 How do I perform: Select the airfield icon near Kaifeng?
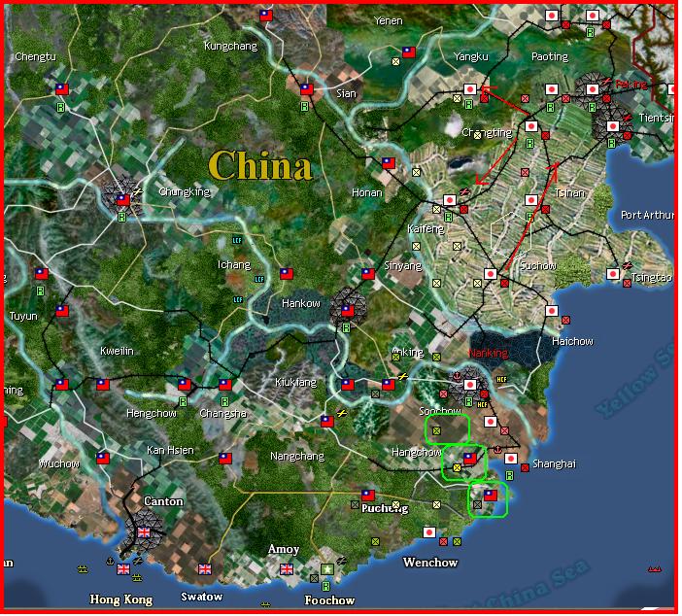(x=465, y=191)
